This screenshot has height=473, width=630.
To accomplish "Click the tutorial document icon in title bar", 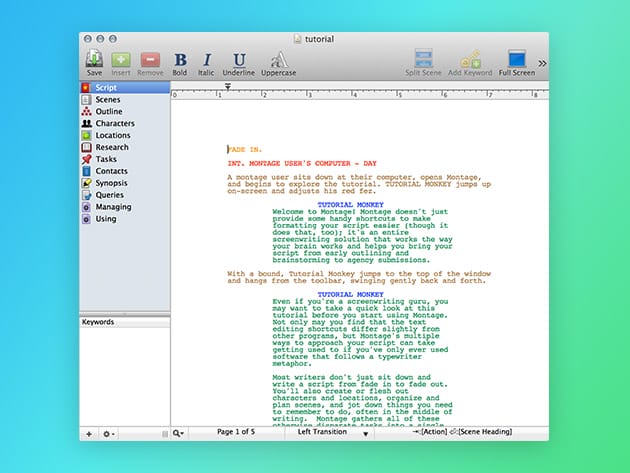I will pyautogui.click(x=297, y=39).
